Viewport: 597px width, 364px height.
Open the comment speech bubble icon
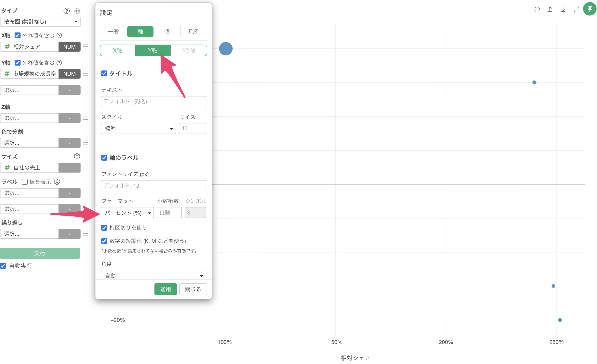point(537,9)
